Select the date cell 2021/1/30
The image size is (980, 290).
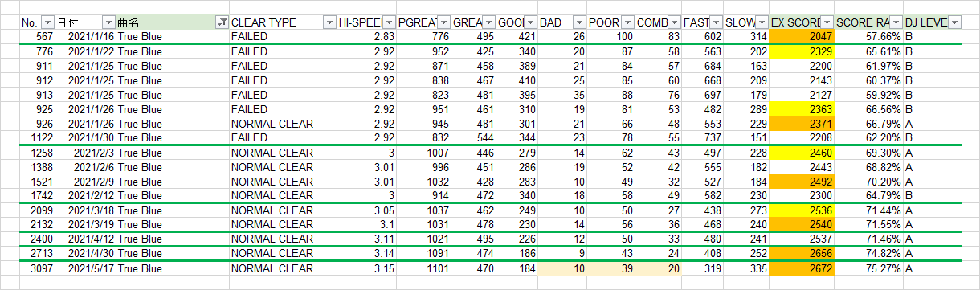point(85,138)
